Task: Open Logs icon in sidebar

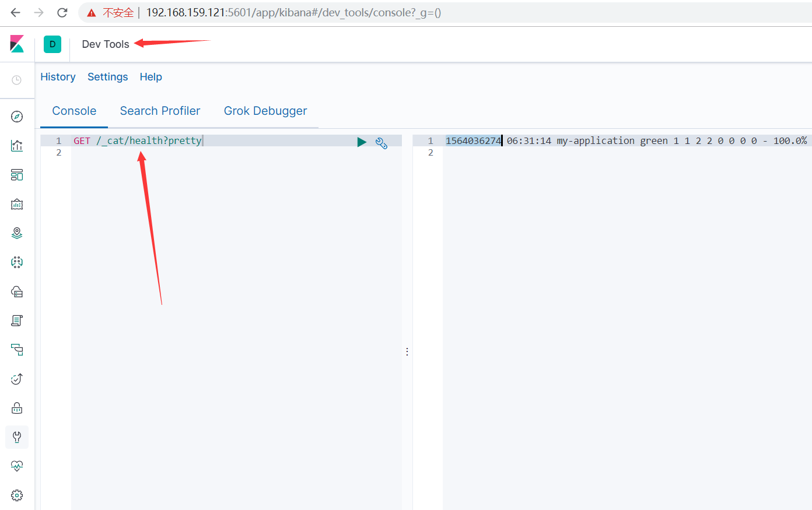Action: [x=17, y=321]
